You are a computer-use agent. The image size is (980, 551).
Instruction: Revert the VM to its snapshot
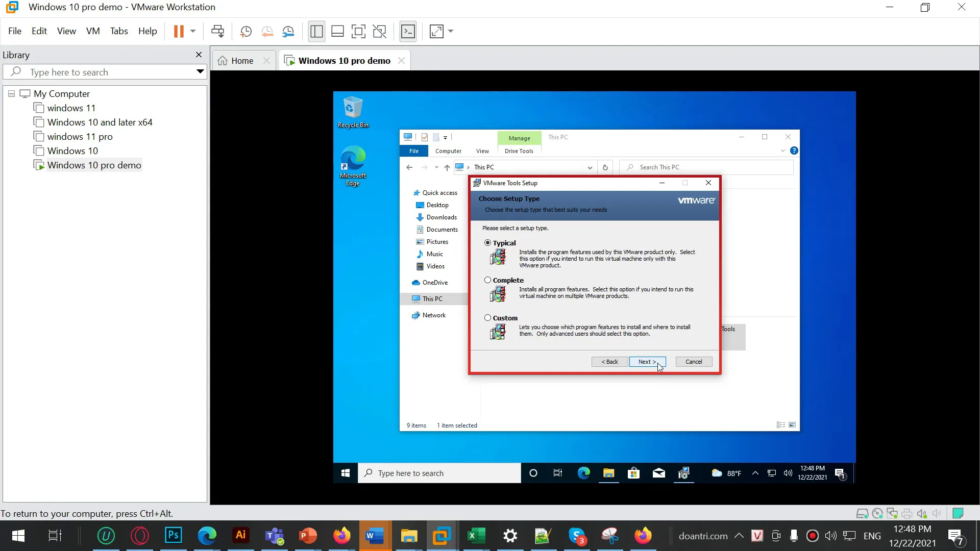pos(267,31)
